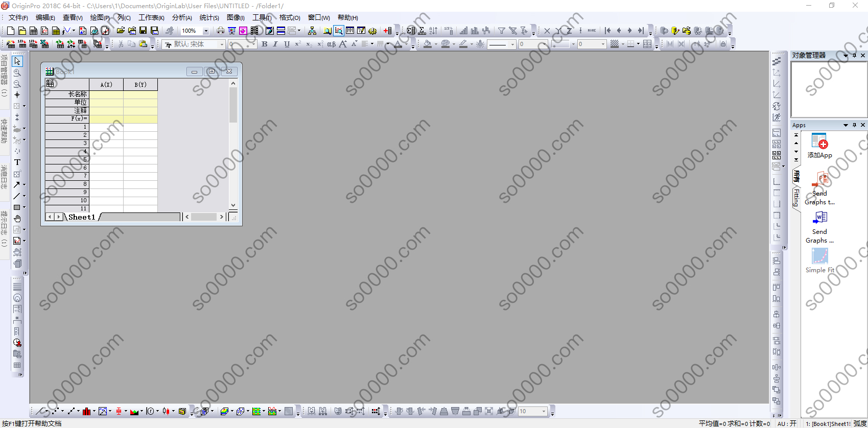Expand the column chart type dropdown arrow
Image resolution: width=868 pixels, height=428 pixels.
point(94,411)
